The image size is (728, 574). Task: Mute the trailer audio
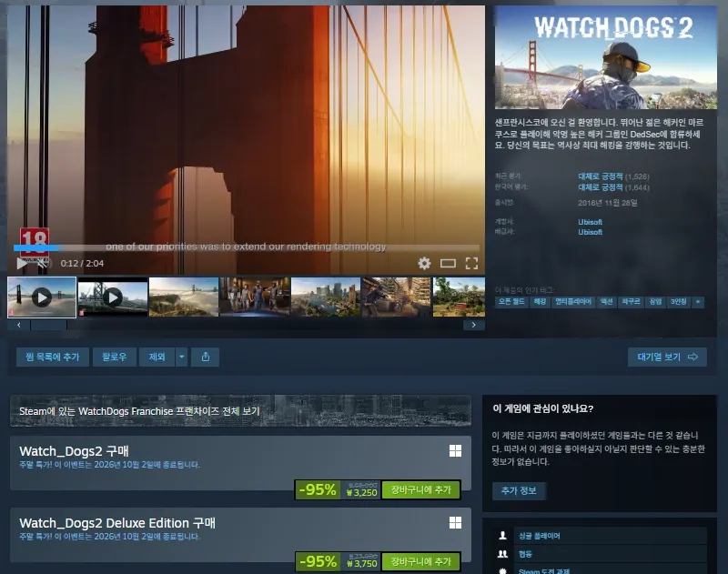click(43, 264)
